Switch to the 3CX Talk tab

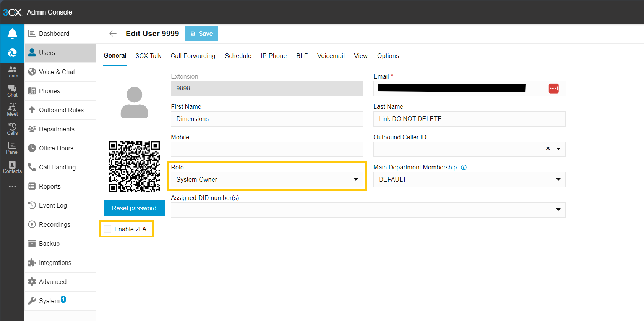(148, 56)
